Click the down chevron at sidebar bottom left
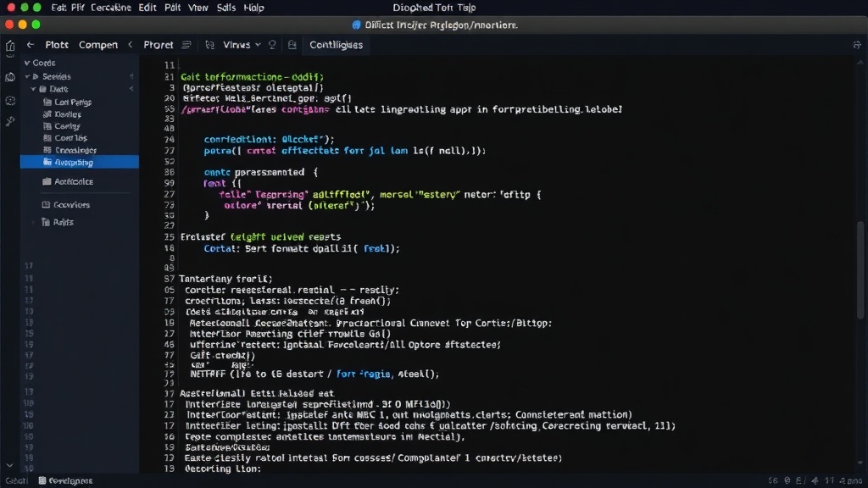This screenshot has height=488, width=868. (x=9, y=465)
